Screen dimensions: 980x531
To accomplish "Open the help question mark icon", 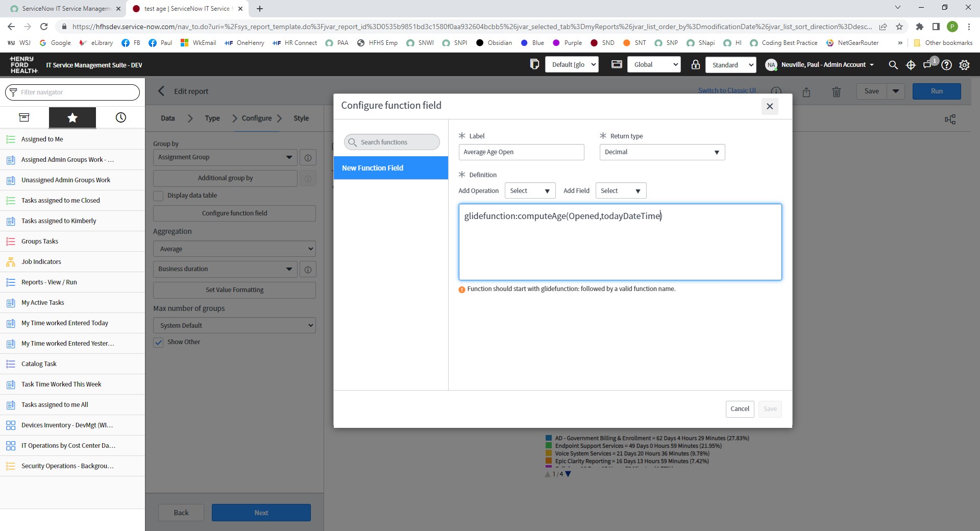I will (946, 65).
